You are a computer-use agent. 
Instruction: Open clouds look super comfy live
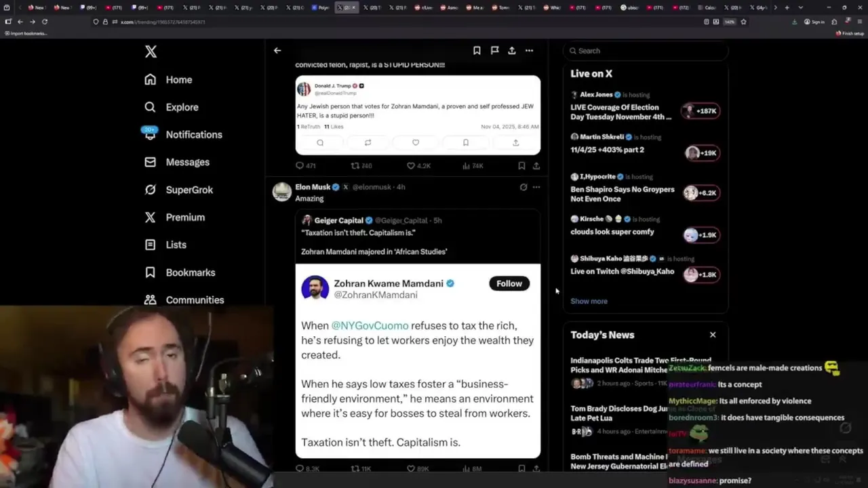pos(612,232)
